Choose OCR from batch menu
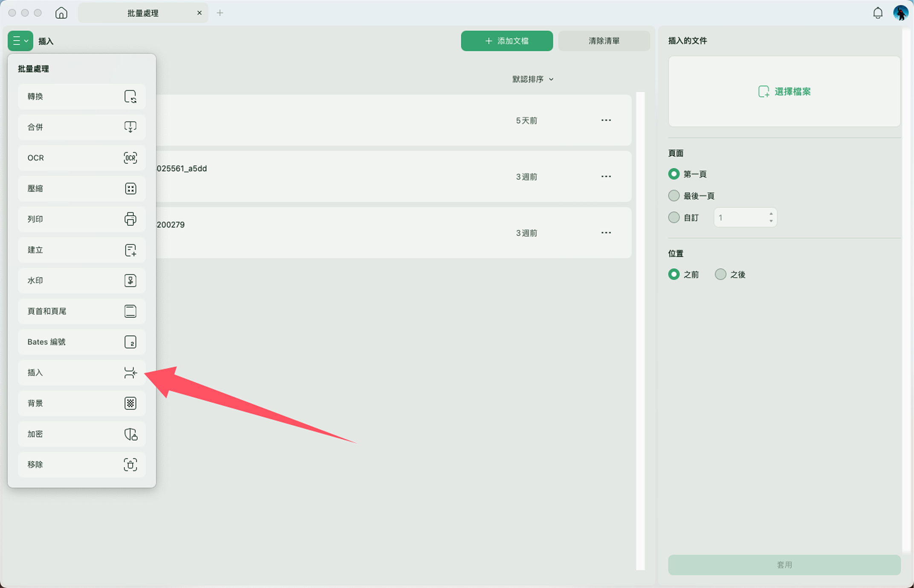The image size is (914, 588). [82, 158]
